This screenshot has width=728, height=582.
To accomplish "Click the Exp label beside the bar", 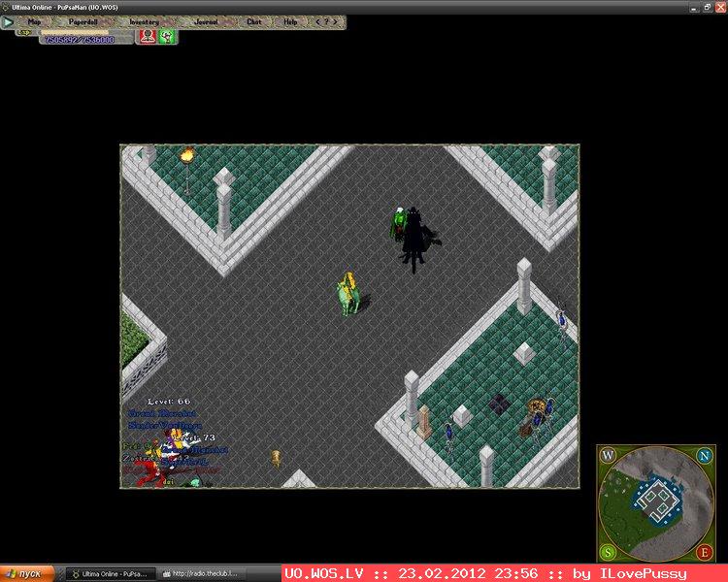I will pos(24,32).
